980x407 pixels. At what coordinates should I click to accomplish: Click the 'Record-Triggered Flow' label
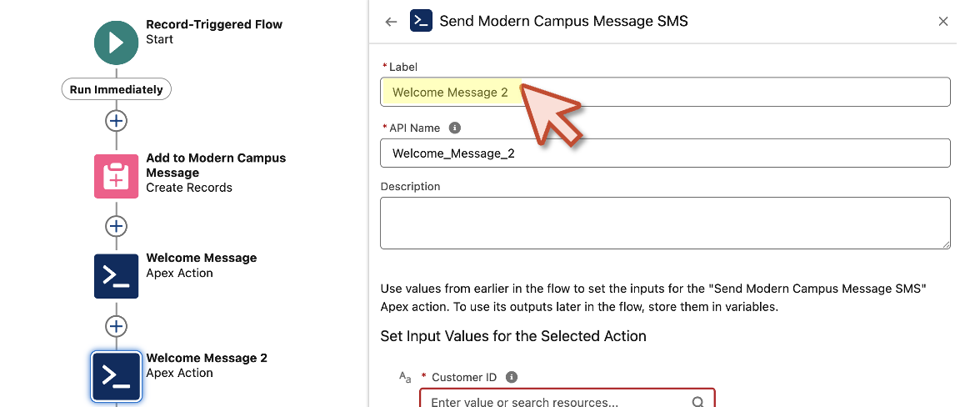pyautogui.click(x=214, y=24)
